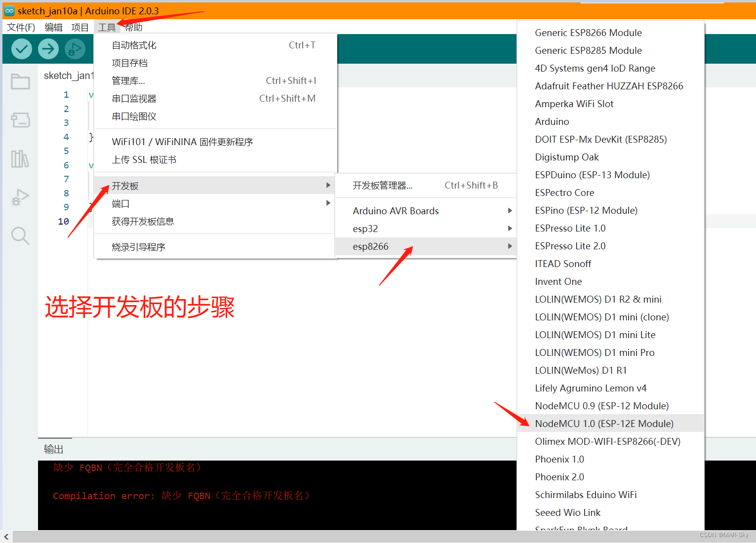Select ESPresso Lite 2.0

610,246
